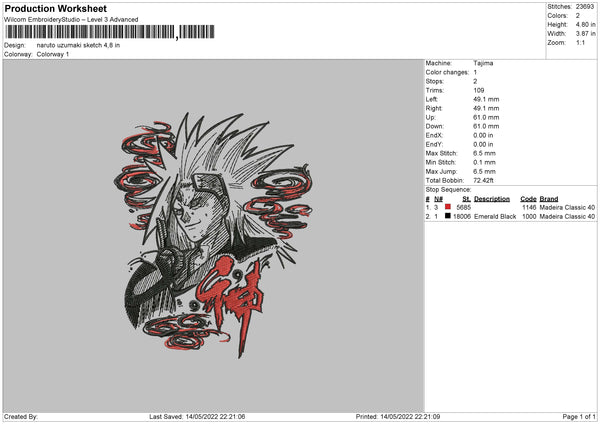This screenshot has height=424, width=600.
Task: Click thread code "1000" in stop row 2
Action: pos(529,217)
